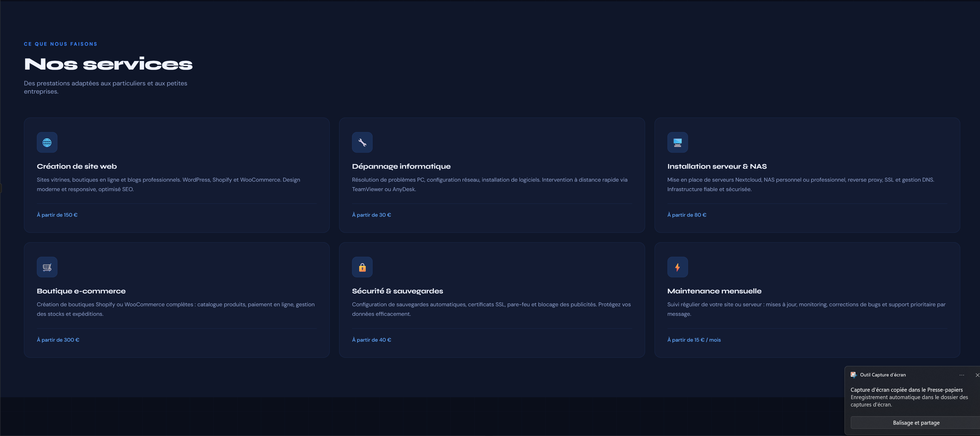This screenshot has height=436, width=980.
Task: Close the Outil Capture d'écran notification
Action: 977,375
